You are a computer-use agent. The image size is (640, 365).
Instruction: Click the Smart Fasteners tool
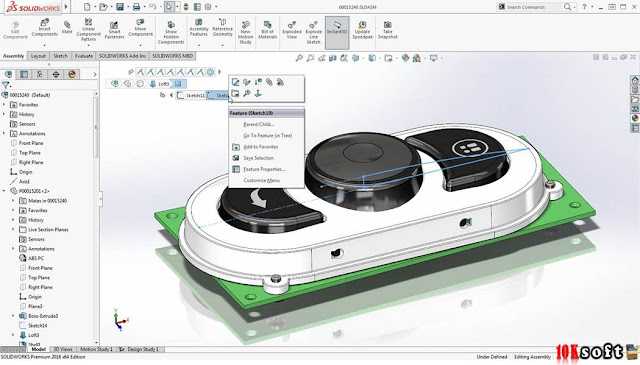[x=114, y=30]
